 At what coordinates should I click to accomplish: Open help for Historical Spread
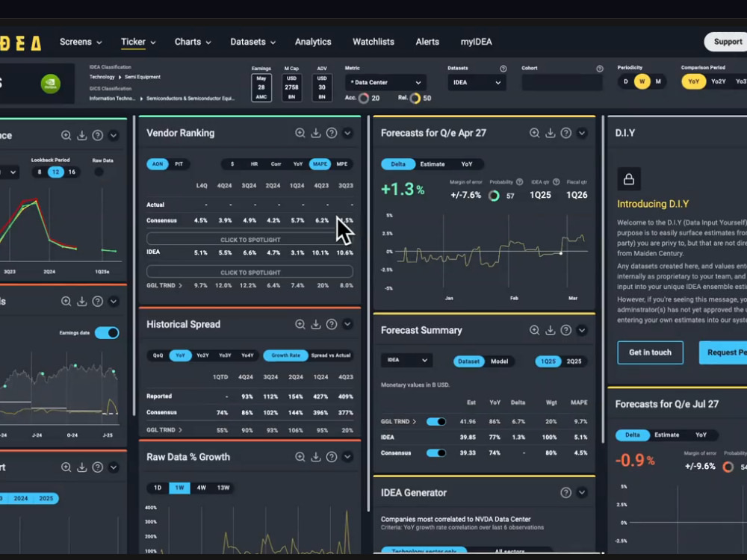coord(332,324)
